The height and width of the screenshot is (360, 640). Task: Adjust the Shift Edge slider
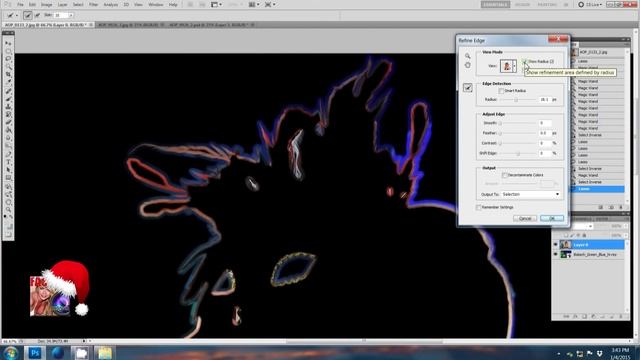tap(518, 153)
